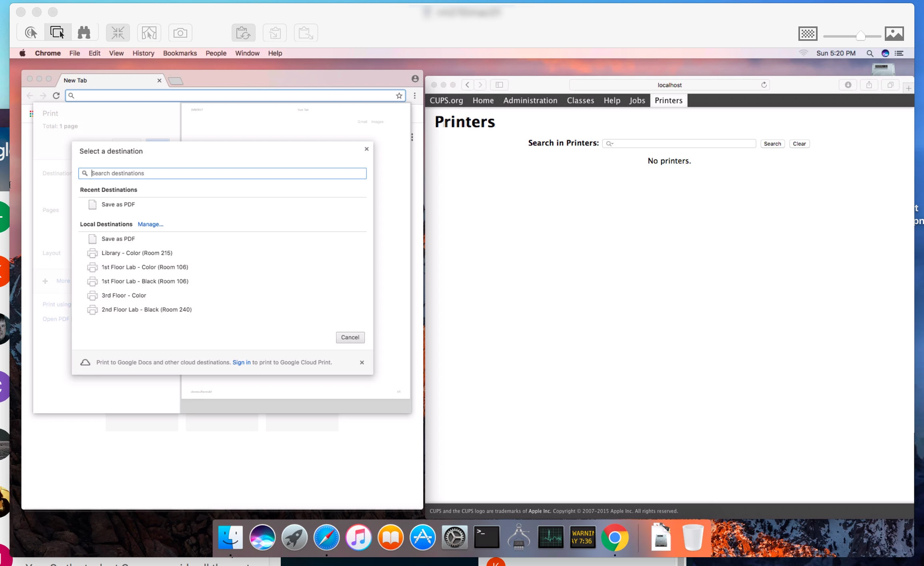The width and height of the screenshot is (924, 566).
Task: Click Safari share icon
Action: click(869, 85)
